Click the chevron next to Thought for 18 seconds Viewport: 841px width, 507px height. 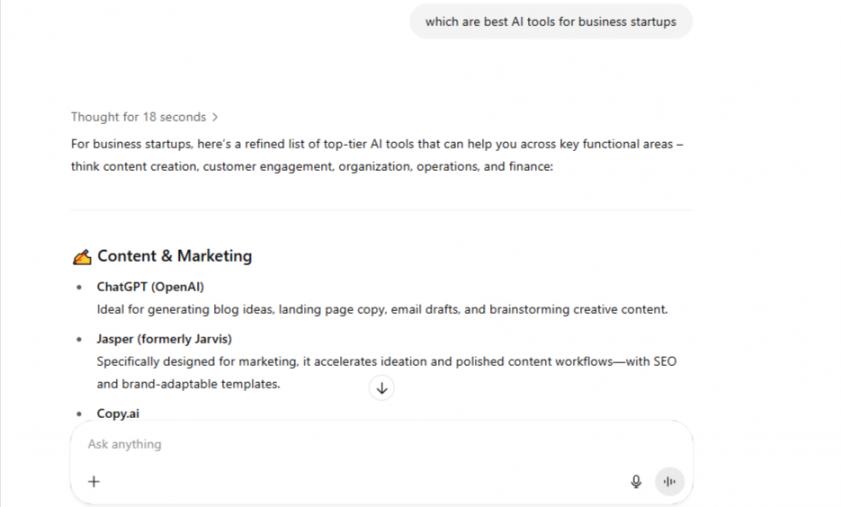pyautogui.click(x=216, y=117)
